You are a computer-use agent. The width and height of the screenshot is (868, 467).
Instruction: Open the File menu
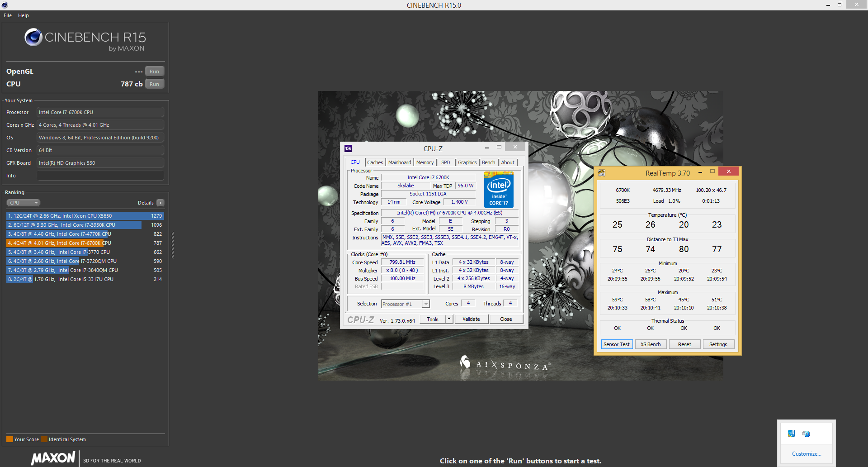tap(8, 15)
